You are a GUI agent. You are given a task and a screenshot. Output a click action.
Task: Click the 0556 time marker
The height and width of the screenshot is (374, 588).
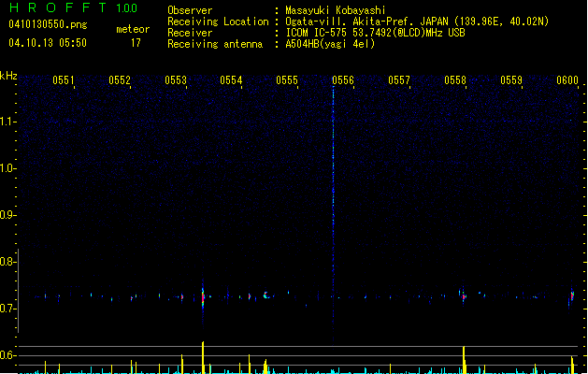pos(343,80)
